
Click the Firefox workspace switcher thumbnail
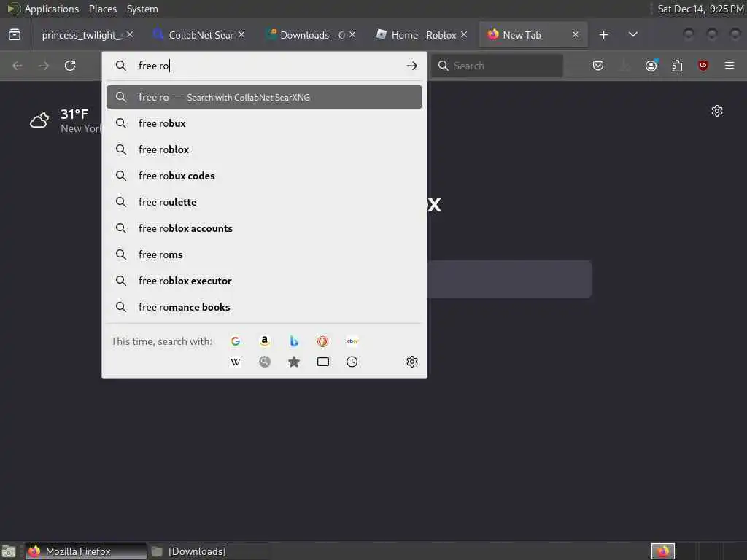click(663, 551)
